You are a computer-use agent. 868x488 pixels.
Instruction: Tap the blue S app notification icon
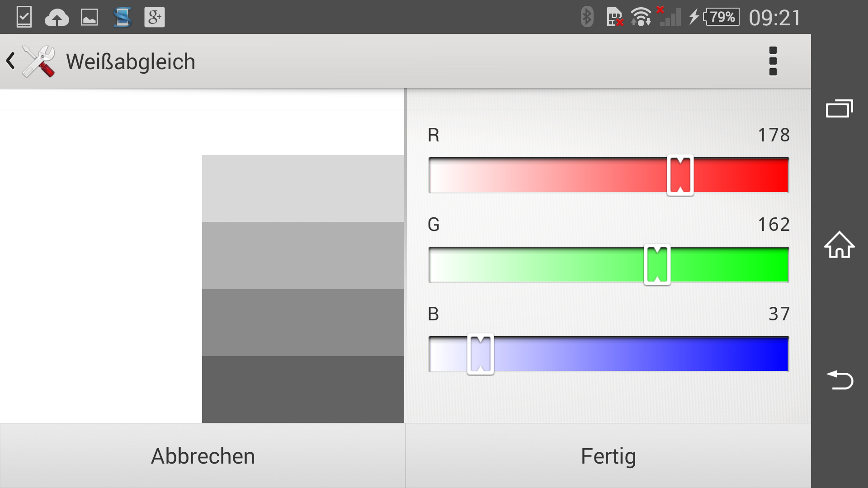(x=122, y=17)
